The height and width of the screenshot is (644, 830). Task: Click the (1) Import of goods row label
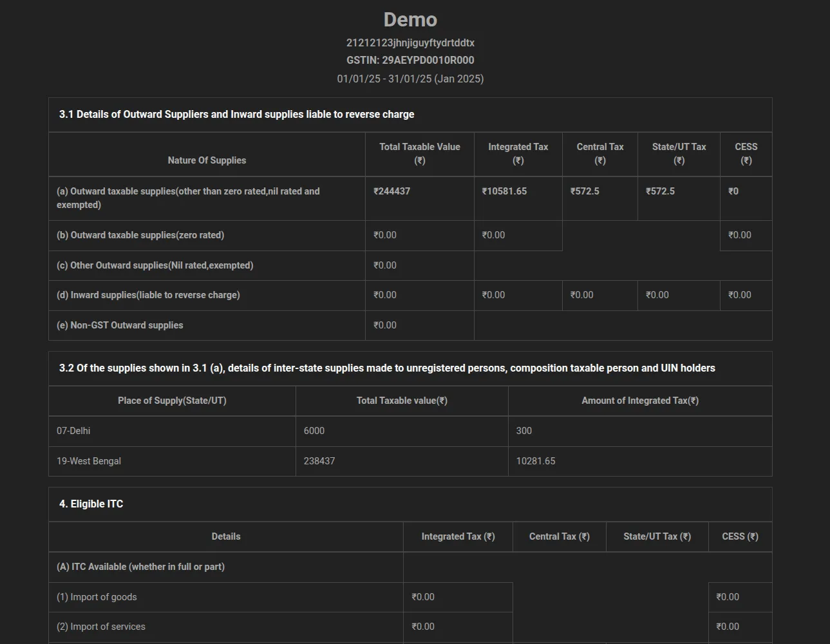(x=97, y=597)
